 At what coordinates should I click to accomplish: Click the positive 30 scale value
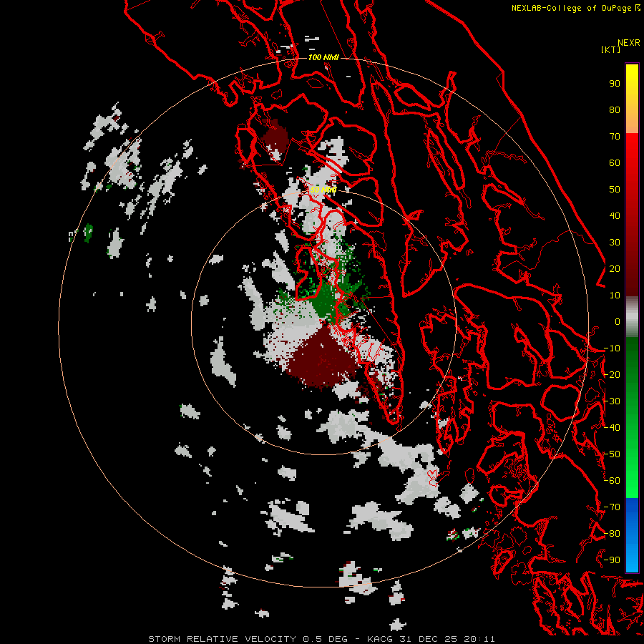click(x=615, y=243)
